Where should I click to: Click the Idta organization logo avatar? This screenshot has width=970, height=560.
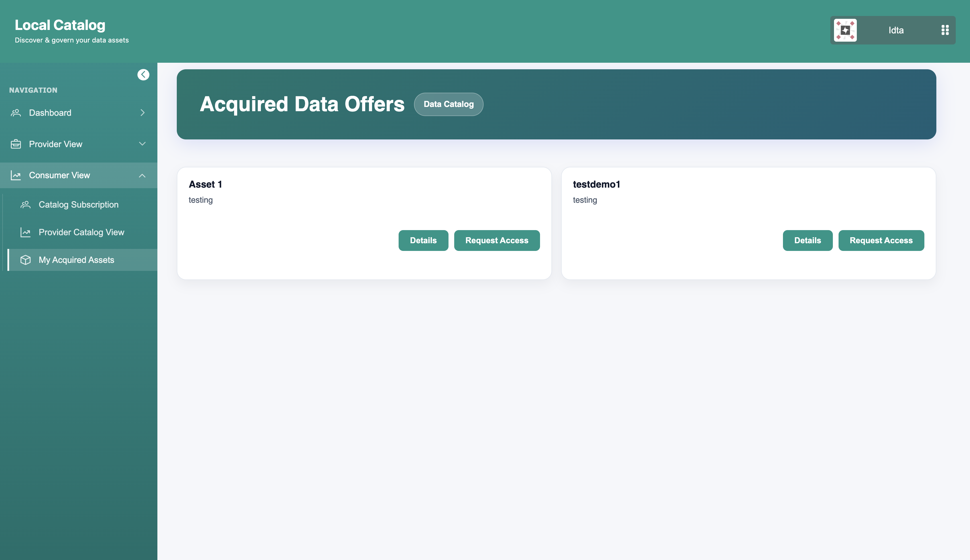pyautogui.click(x=845, y=30)
